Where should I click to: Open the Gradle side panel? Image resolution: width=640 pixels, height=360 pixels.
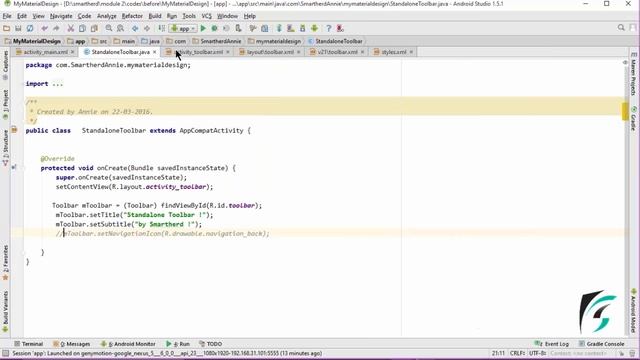tap(633, 119)
